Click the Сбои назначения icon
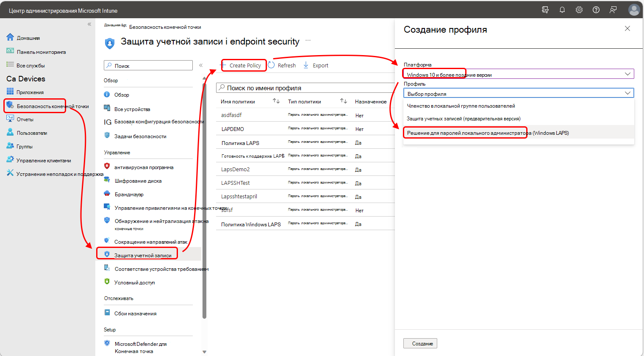644x356 pixels. point(107,313)
